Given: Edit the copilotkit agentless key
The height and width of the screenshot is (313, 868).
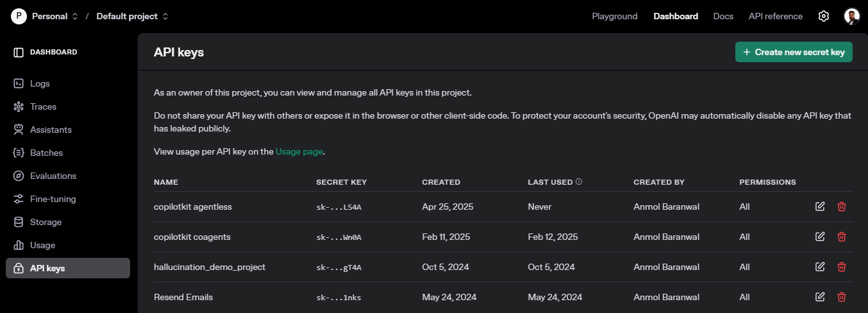Looking at the screenshot, I should click(820, 207).
